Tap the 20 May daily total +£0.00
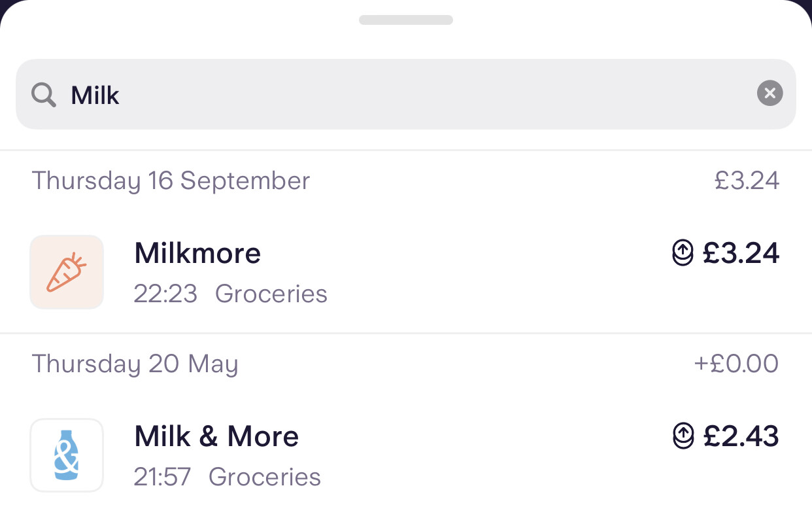Screen dimensions: 812x522 736,364
